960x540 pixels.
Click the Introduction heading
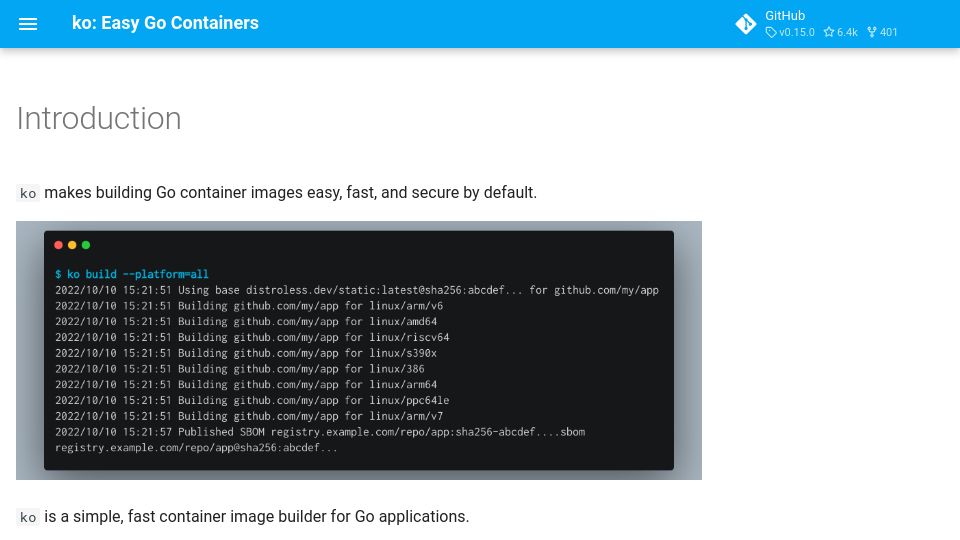[x=99, y=118]
